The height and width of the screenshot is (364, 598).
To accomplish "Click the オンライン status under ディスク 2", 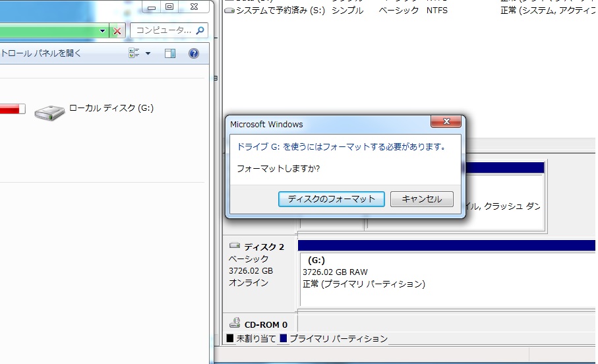I will click(x=249, y=283).
